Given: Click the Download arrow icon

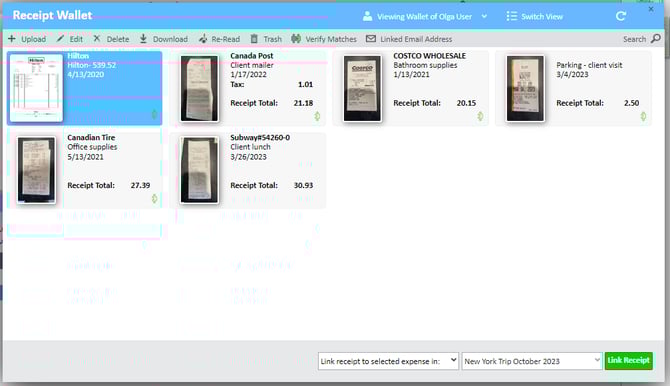Looking at the screenshot, I should (x=143, y=39).
